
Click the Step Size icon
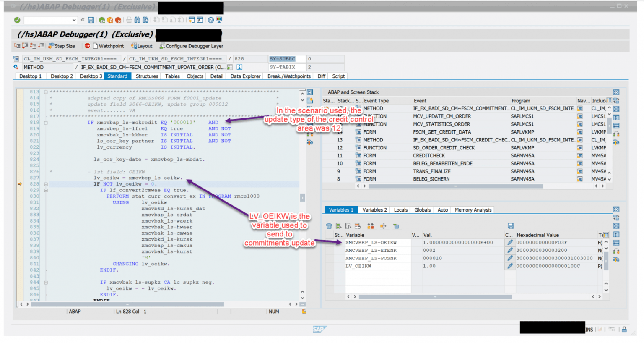(x=51, y=46)
